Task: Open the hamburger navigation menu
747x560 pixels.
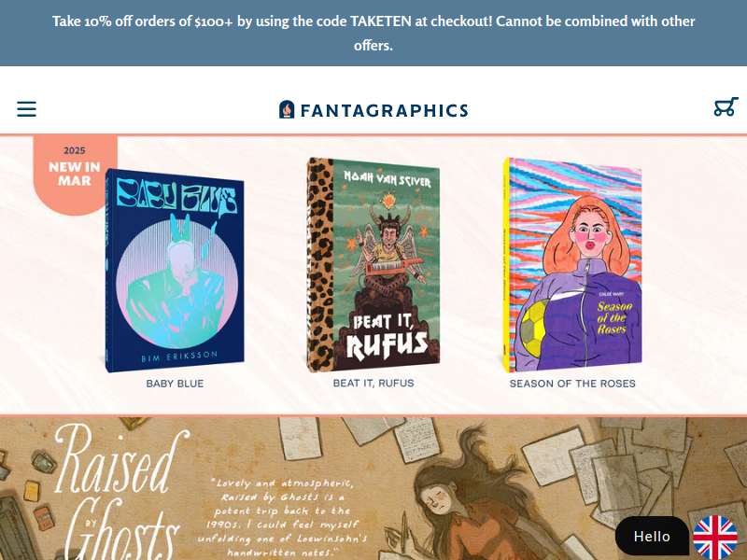Action: click(27, 109)
